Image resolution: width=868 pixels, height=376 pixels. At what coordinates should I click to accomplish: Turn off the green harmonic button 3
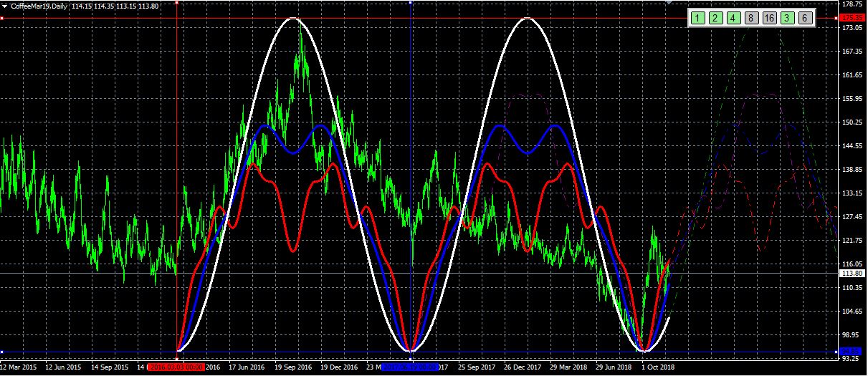[x=787, y=18]
